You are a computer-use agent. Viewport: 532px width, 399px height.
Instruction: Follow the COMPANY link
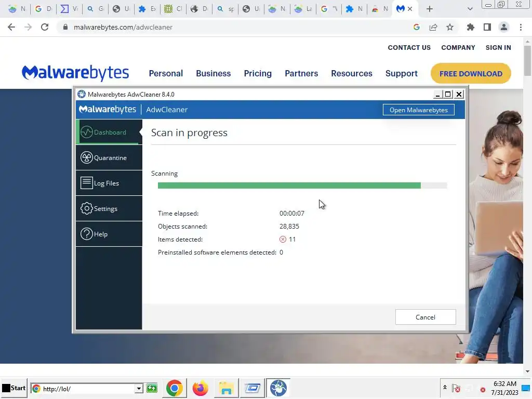tap(458, 47)
